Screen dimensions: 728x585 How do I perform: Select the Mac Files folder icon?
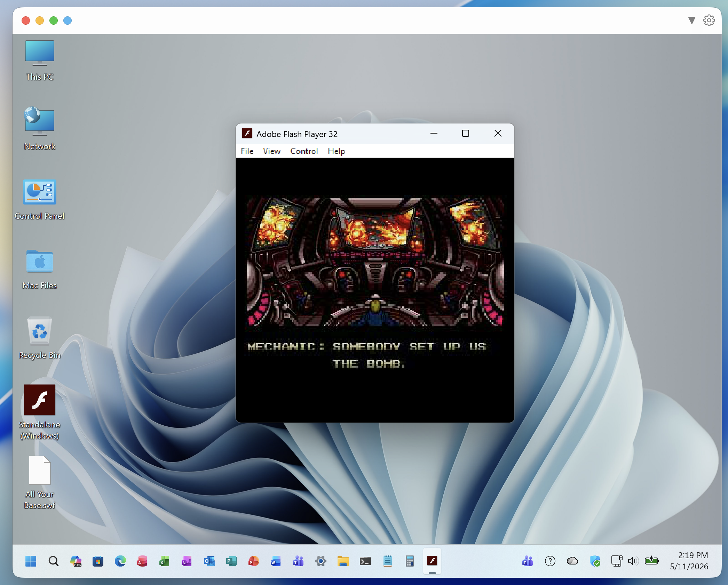point(40,270)
